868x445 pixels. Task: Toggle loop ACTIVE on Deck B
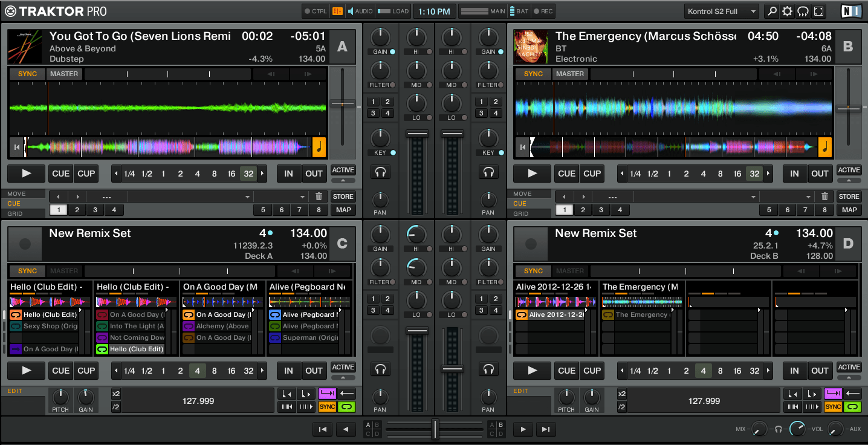pyautogui.click(x=849, y=170)
